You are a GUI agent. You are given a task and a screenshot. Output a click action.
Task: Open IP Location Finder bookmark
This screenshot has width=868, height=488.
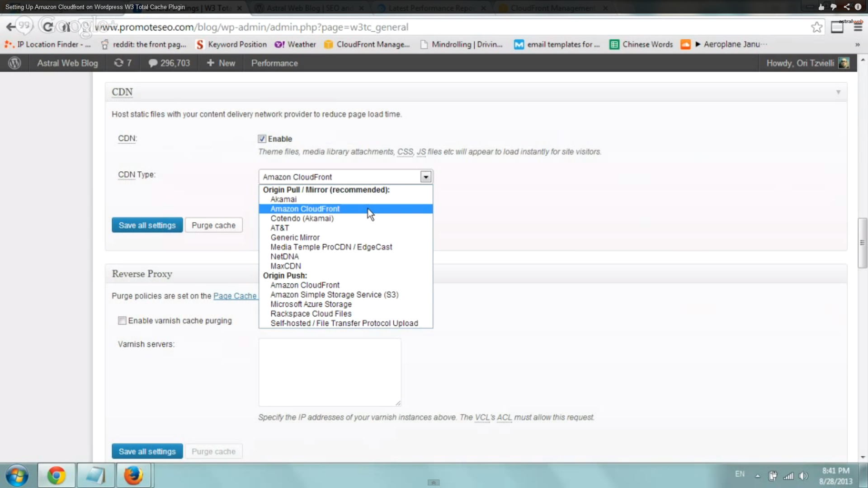48,44
